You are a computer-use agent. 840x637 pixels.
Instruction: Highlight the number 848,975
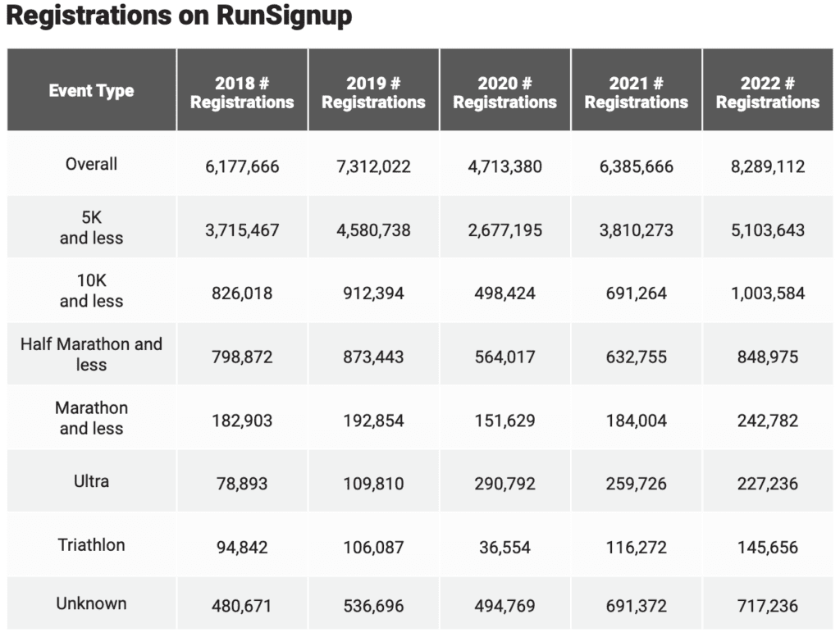click(768, 357)
